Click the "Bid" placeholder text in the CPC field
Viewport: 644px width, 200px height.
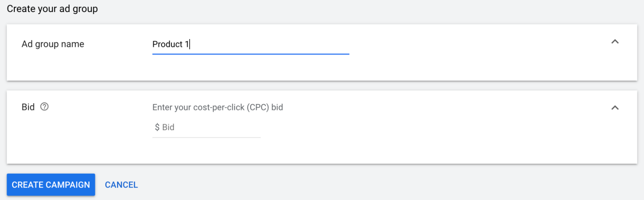coord(168,127)
